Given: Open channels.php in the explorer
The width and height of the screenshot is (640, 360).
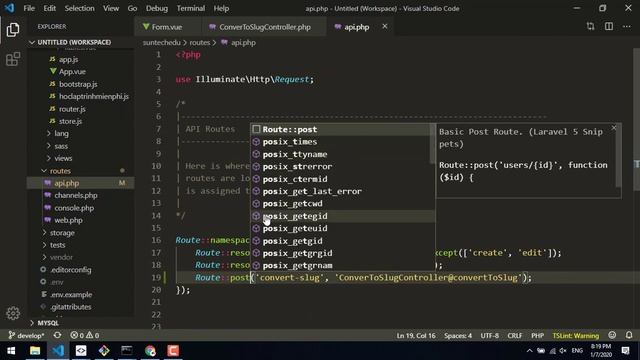Looking at the screenshot, I should 76,196.
